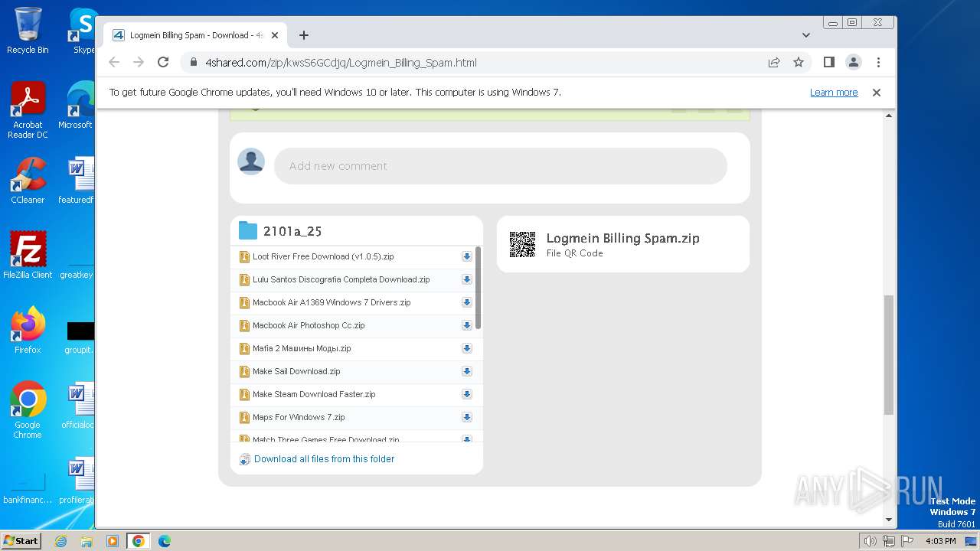Image resolution: width=980 pixels, height=551 pixels.
Task: Go forward with the browser forward arrow
Action: (139, 62)
